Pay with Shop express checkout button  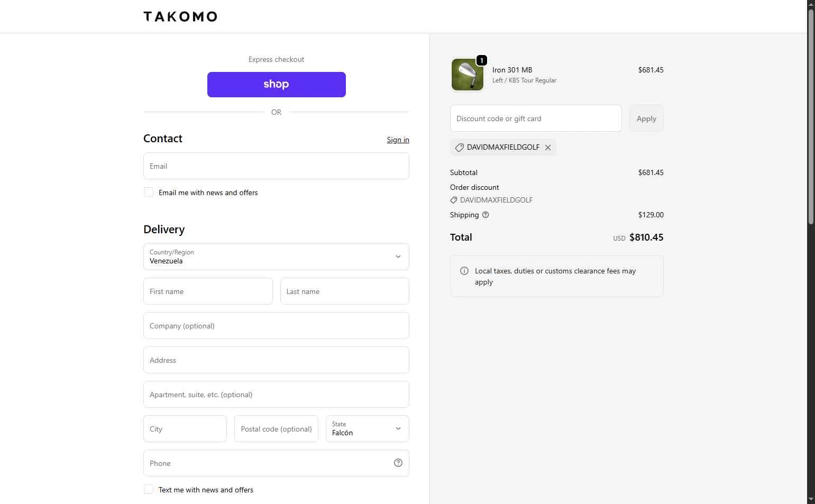(x=276, y=85)
